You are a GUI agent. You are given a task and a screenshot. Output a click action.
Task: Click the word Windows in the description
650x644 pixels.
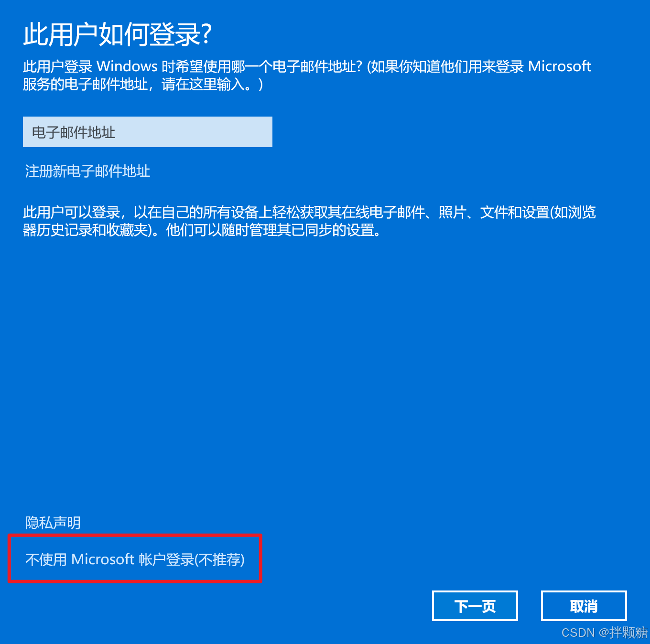pyautogui.click(x=127, y=66)
